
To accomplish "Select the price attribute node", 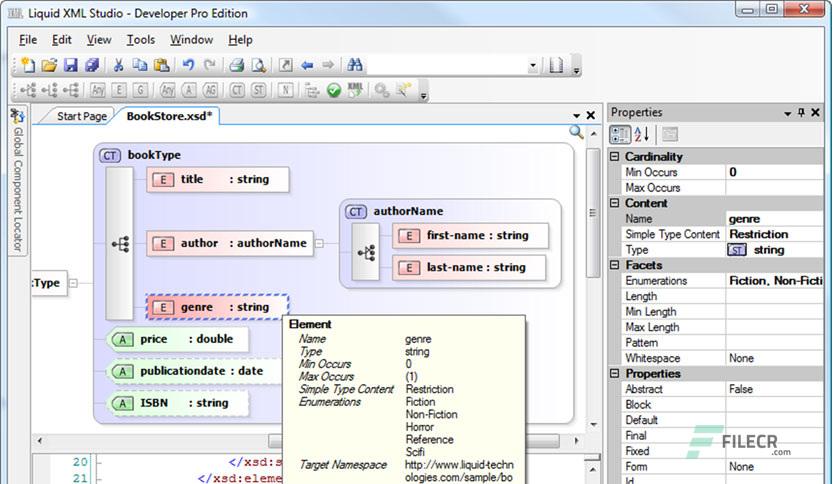I will click(x=180, y=339).
